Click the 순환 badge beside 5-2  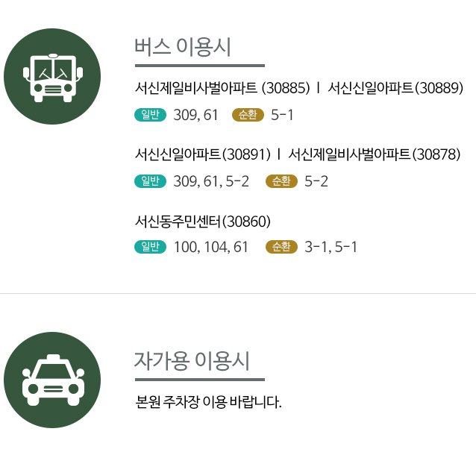click(281, 181)
